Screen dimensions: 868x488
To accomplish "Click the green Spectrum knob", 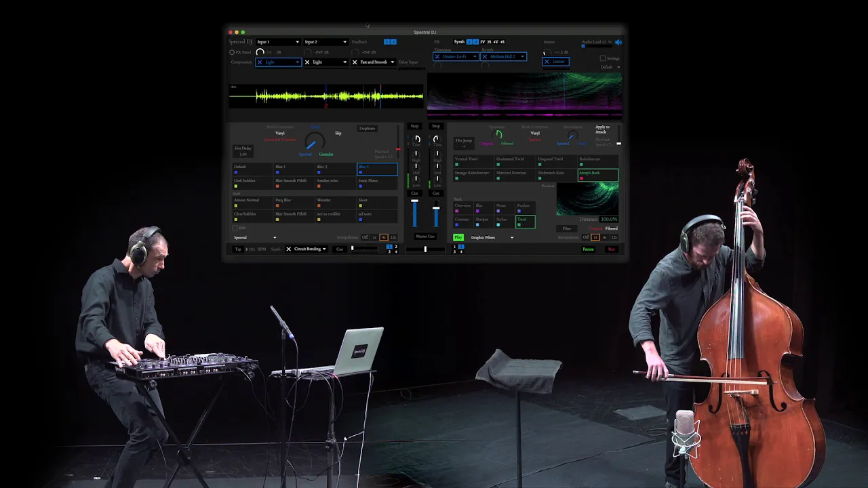I will pyautogui.click(x=497, y=135).
